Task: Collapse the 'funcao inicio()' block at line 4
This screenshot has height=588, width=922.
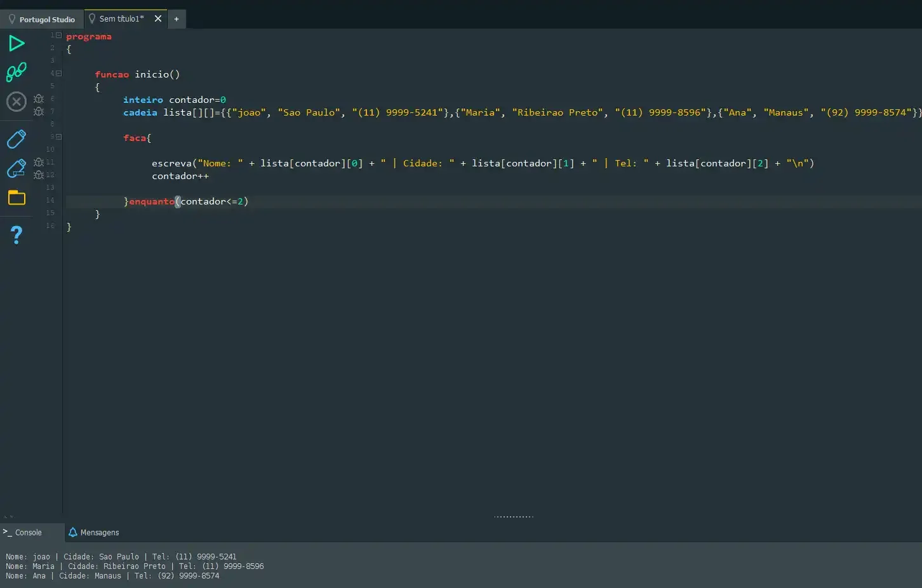Action: [59, 74]
